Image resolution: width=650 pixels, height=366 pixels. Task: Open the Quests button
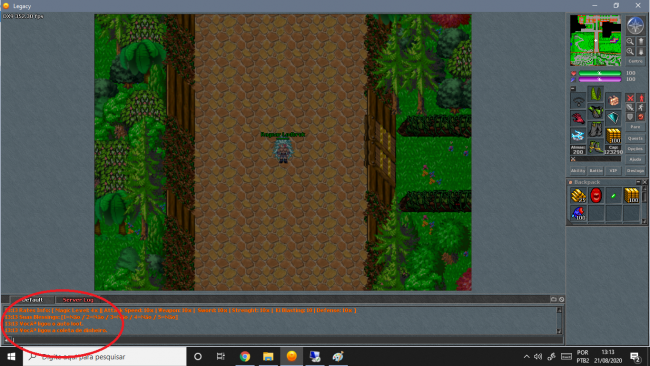click(x=635, y=138)
